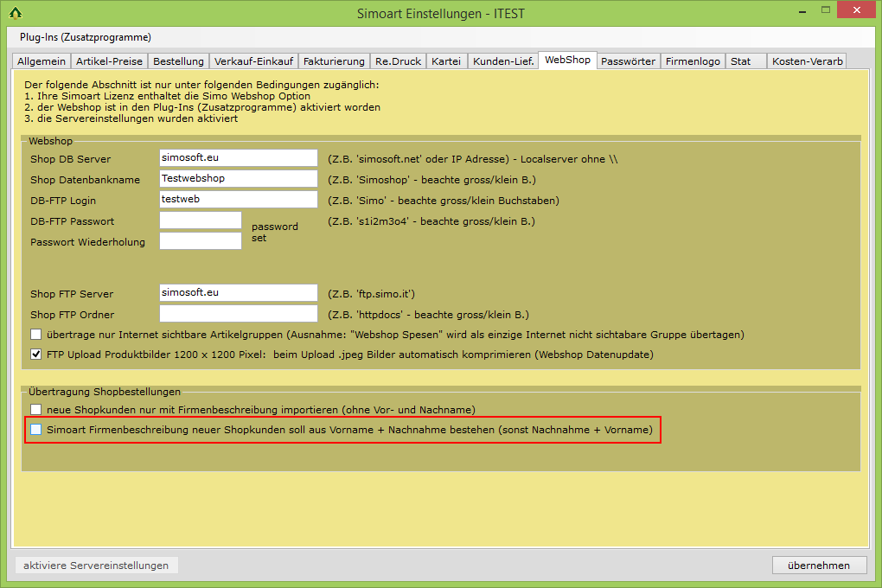The width and height of the screenshot is (882, 588).
Task: Focus the Shop Datenbankname input field
Action: pyautogui.click(x=239, y=179)
